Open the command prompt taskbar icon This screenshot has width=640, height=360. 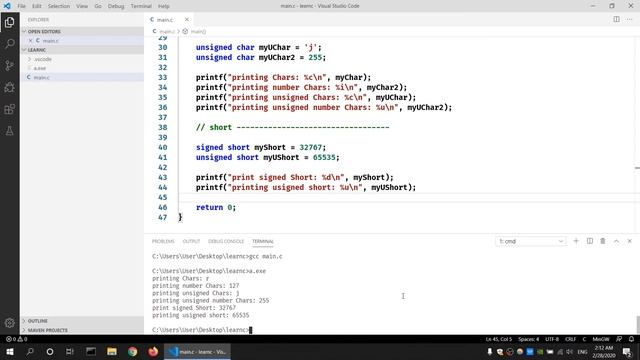pos(91,351)
